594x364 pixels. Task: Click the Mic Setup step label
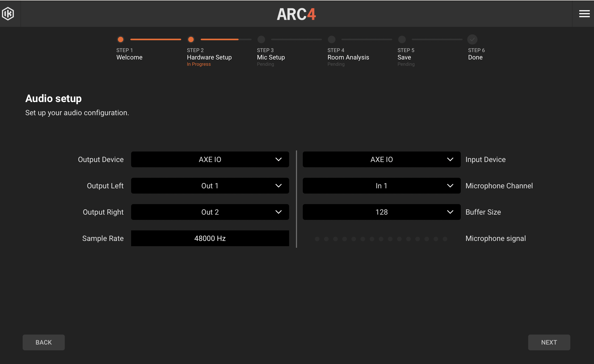[271, 57]
